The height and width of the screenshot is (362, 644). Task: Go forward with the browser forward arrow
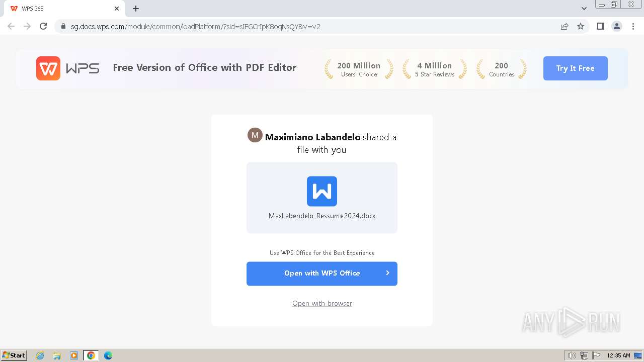pos(27,26)
